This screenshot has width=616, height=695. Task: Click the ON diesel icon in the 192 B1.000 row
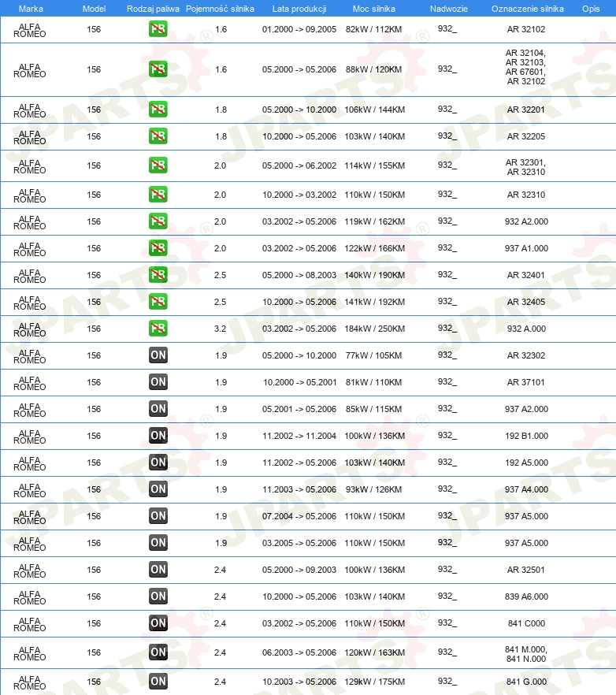click(x=158, y=436)
